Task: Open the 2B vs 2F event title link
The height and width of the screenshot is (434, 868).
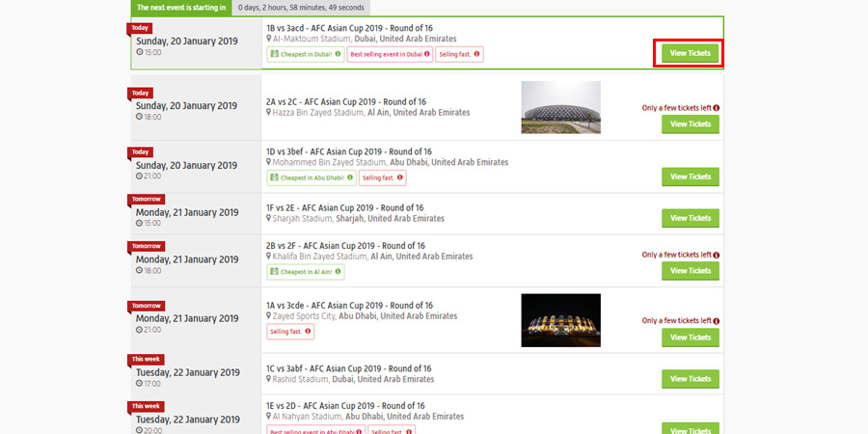Action: tap(346, 246)
